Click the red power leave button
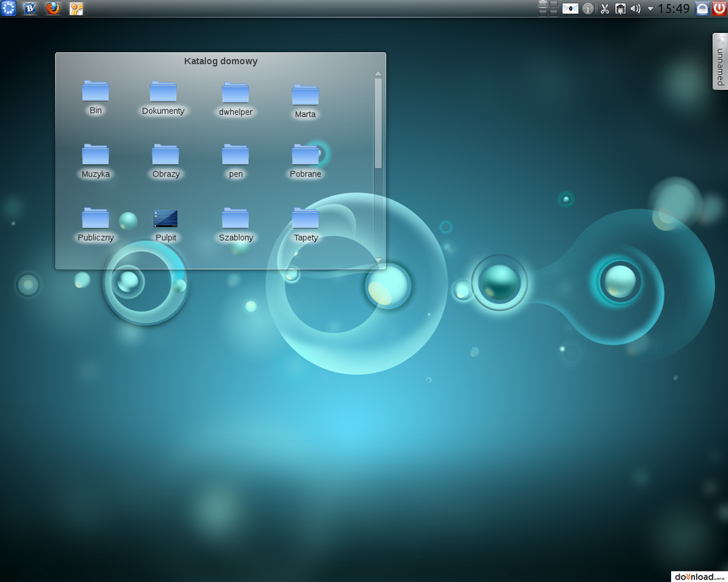The height and width of the screenshot is (582, 728). (719, 9)
